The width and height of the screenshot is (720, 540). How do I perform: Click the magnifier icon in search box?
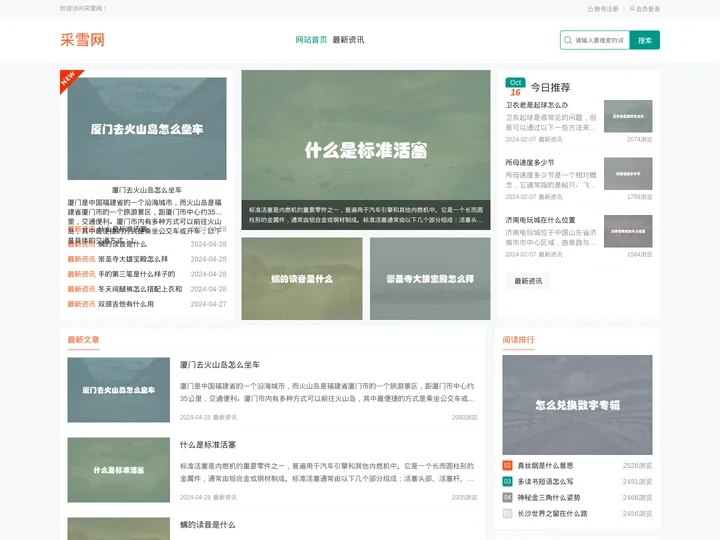pyautogui.click(x=568, y=40)
